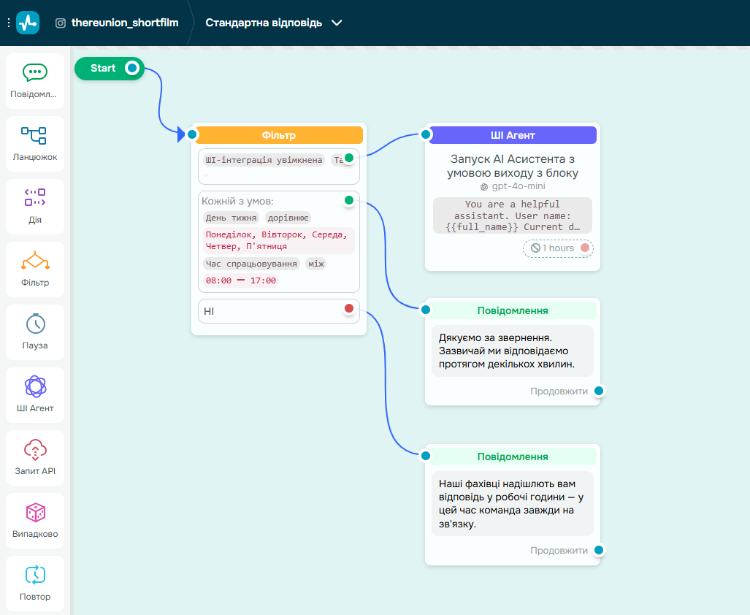This screenshot has height=615, width=750.
Task: Select the Пауза block in sidebar
Action: (35, 332)
